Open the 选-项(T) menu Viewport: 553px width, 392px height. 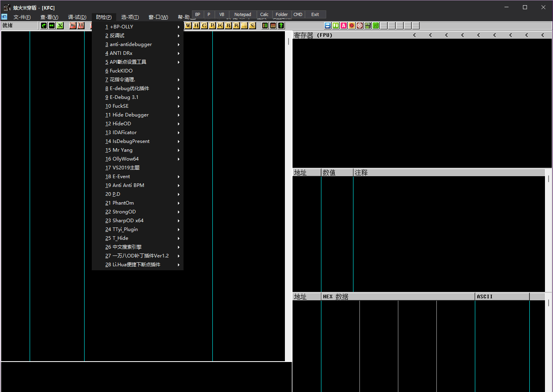point(130,17)
